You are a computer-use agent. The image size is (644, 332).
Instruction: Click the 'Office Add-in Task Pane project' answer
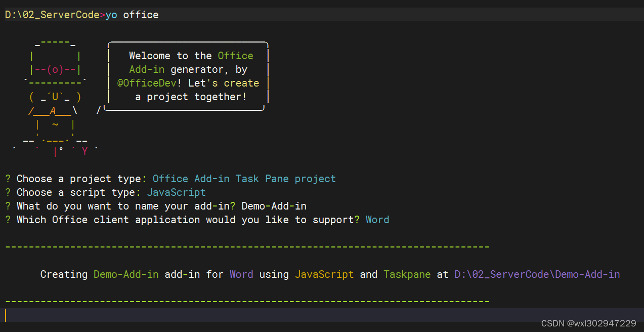tap(244, 179)
